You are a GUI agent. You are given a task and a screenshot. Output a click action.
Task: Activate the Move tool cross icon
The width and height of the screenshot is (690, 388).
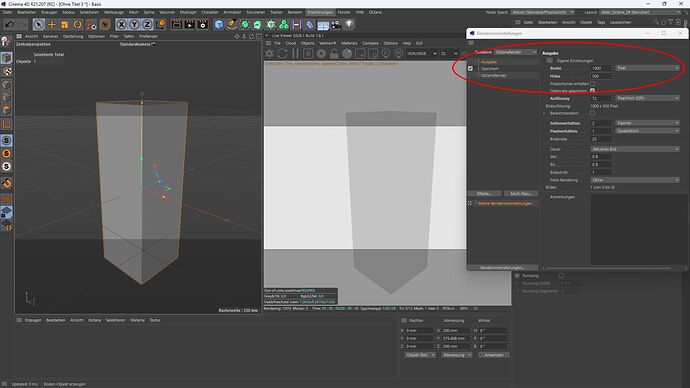click(51, 25)
